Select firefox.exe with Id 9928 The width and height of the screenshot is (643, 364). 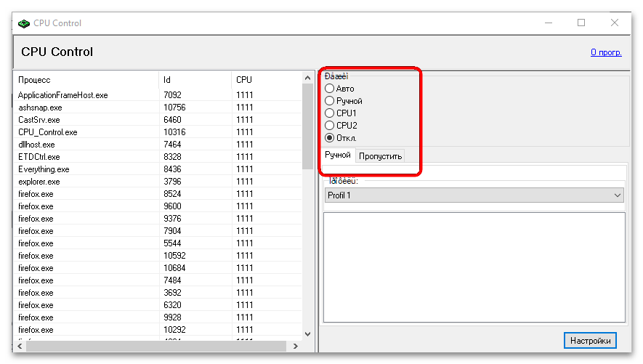[x=158, y=318]
